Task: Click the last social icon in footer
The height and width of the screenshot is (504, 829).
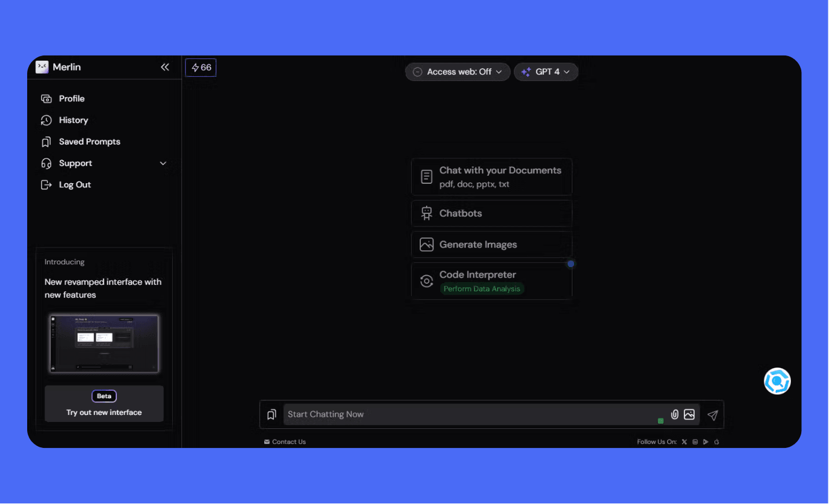Action: [717, 442]
